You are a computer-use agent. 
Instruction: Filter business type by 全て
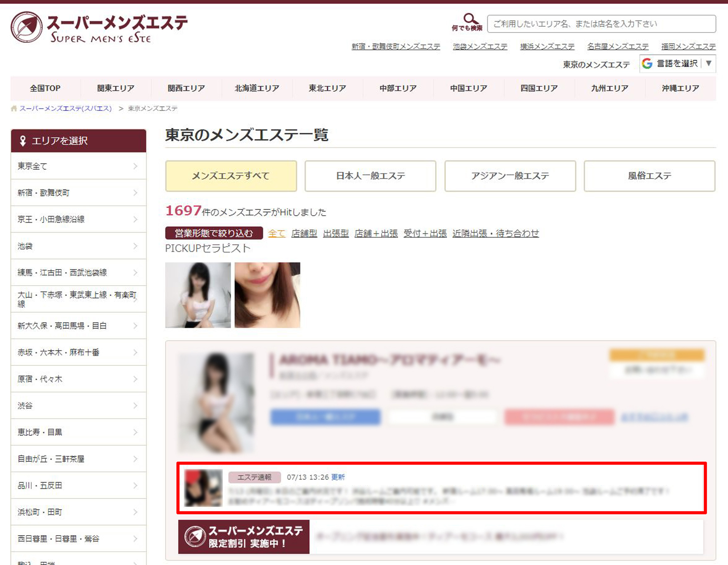pyautogui.click(x=276, y=233)
